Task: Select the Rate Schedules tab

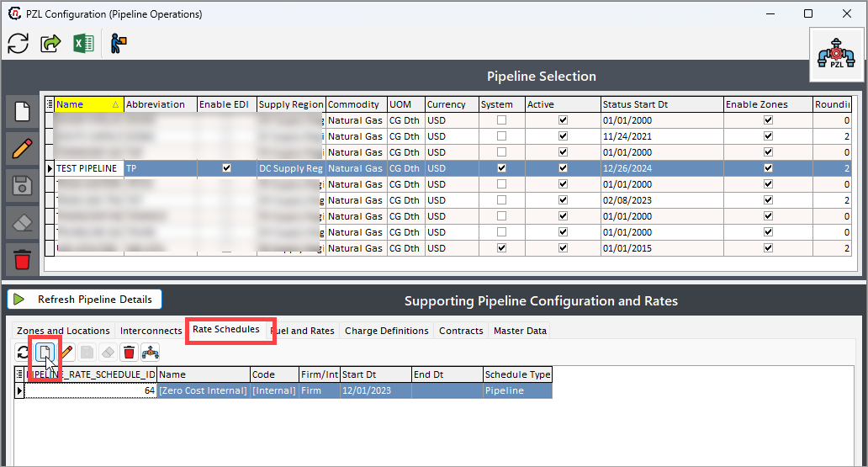Action: coord(226,329)
